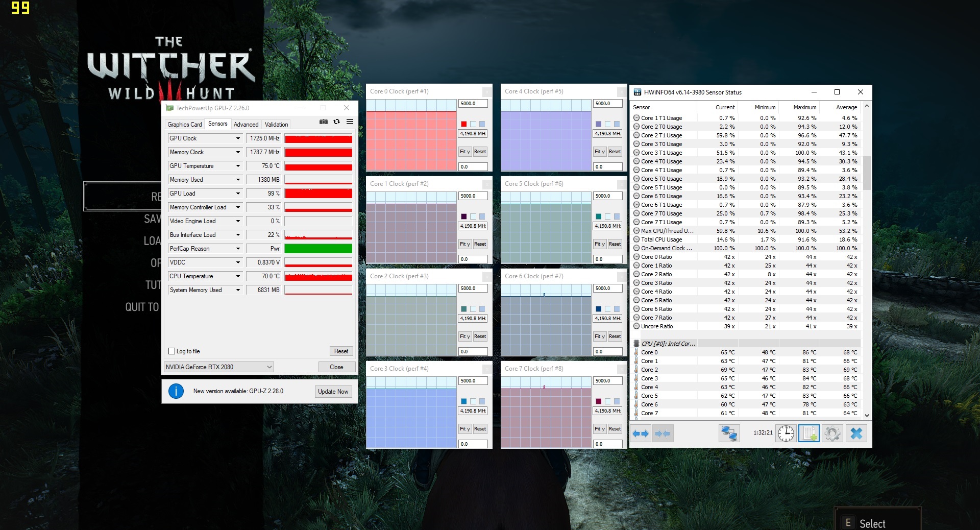Image resolution: width=980 pixels, height=530 pixels.
Task: Click the teal color swatch in Core 5 Clock graph
Action: tap(598, 216)
